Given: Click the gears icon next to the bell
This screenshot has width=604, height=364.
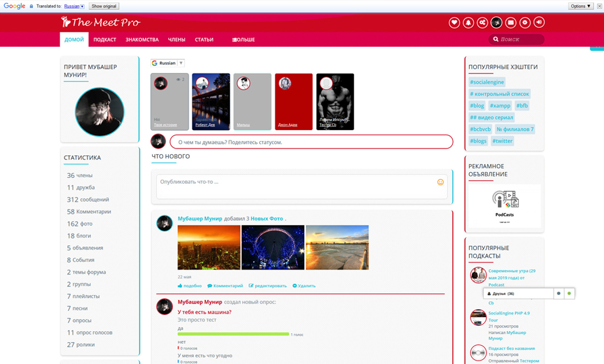Looking at the screenshot, I should tap(482, 23).
